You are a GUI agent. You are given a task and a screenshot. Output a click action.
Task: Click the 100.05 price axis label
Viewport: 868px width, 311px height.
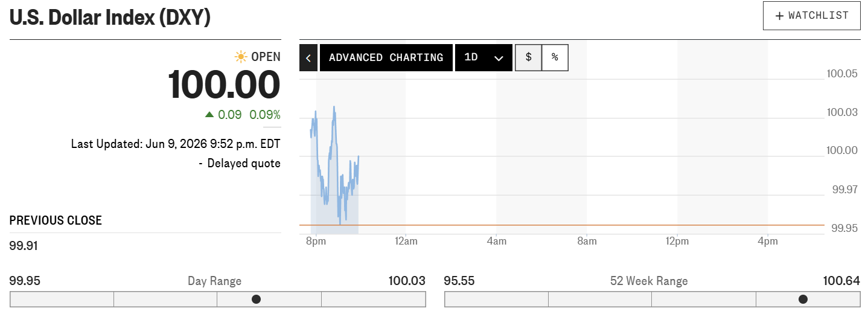842,74
